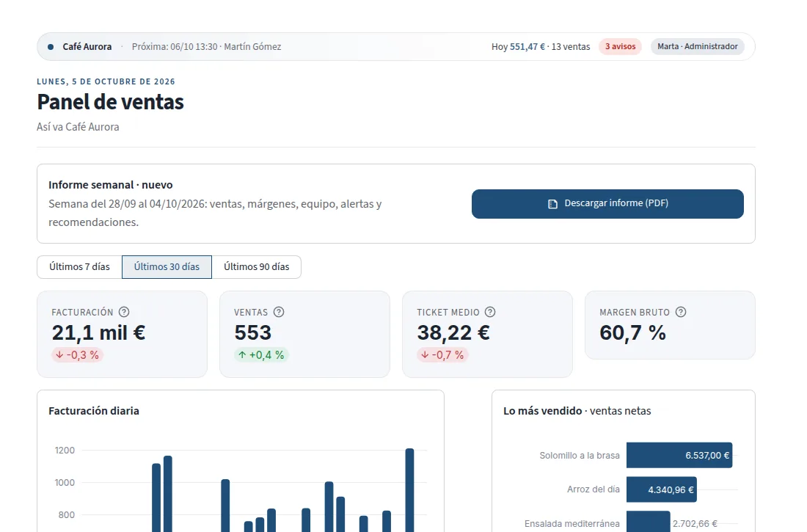Click the 1000 axis label
This screenshot has height=532, width=807.
[65, 483]
